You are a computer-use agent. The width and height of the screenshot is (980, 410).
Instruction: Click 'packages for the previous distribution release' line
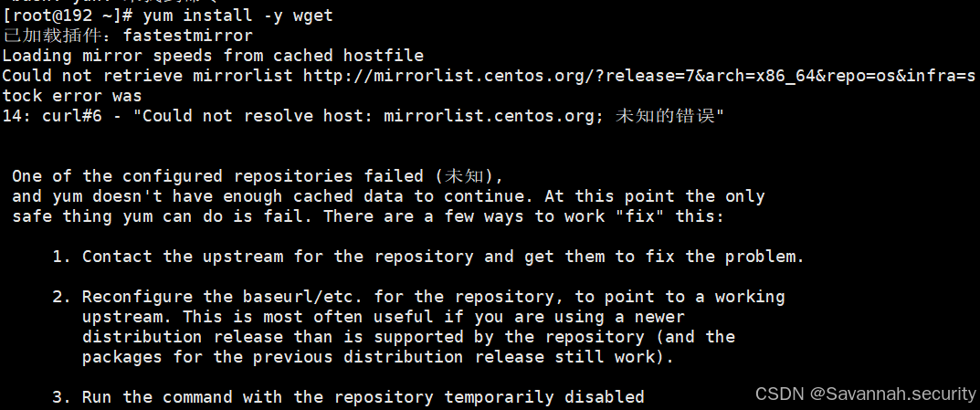coord(377,357)
